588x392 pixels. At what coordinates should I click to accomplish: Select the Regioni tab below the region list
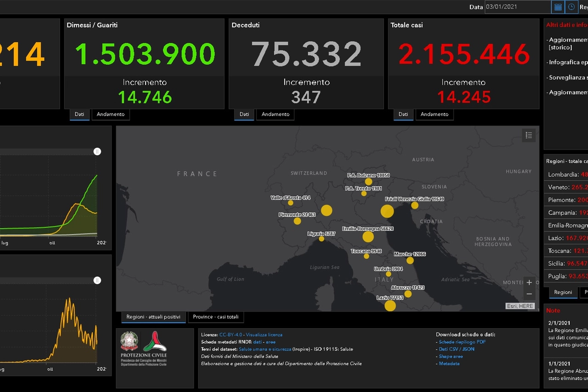563,292
